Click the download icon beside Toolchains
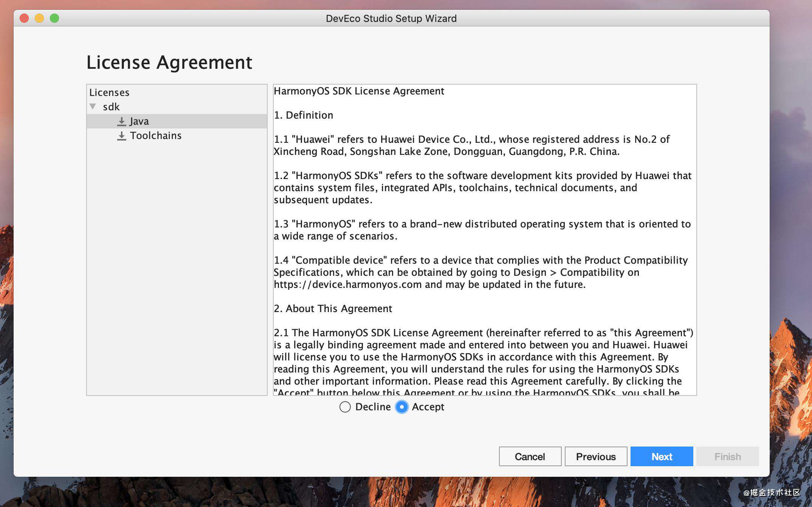812x507 pixels. coord(121,136)
